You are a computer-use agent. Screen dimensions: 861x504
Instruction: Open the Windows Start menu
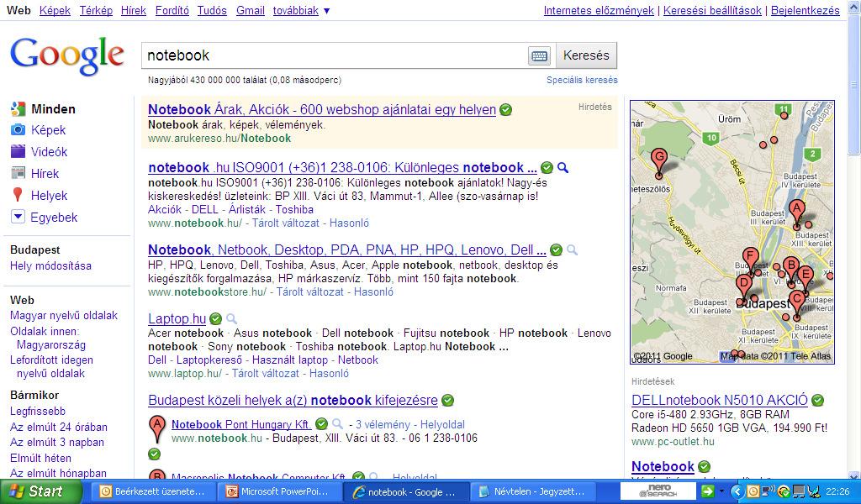[x=40, y=491]
